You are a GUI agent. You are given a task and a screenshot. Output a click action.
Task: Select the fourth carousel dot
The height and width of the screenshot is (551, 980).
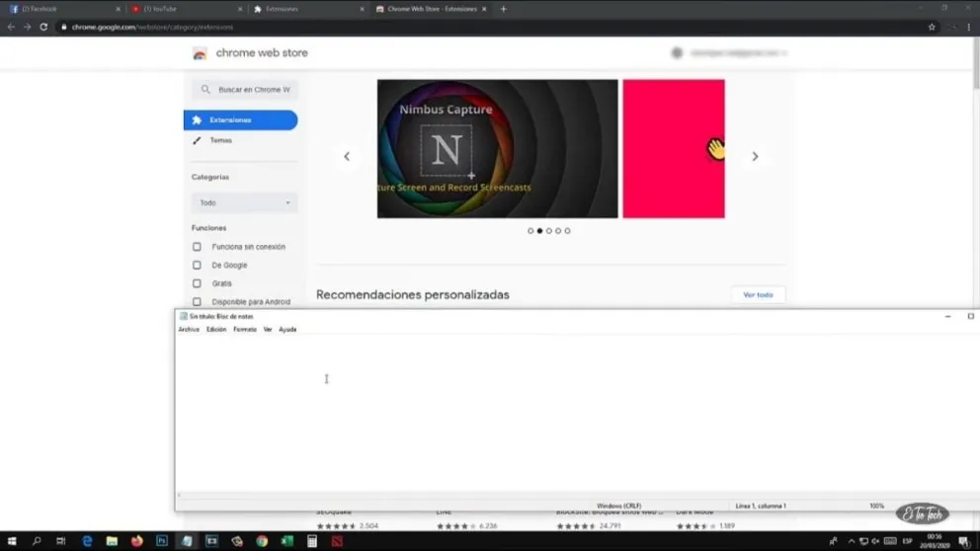[x=558, y=230]
